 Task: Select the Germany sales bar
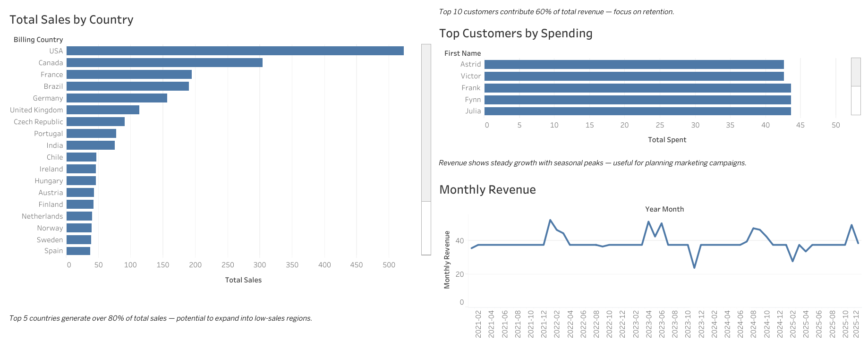[117, 98]
